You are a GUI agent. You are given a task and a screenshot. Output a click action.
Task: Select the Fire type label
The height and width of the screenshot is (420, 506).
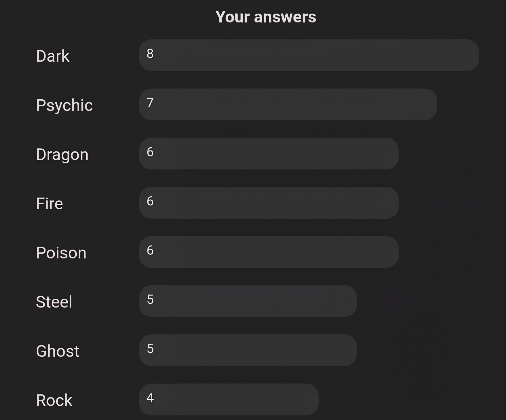(x=49, y=204)
